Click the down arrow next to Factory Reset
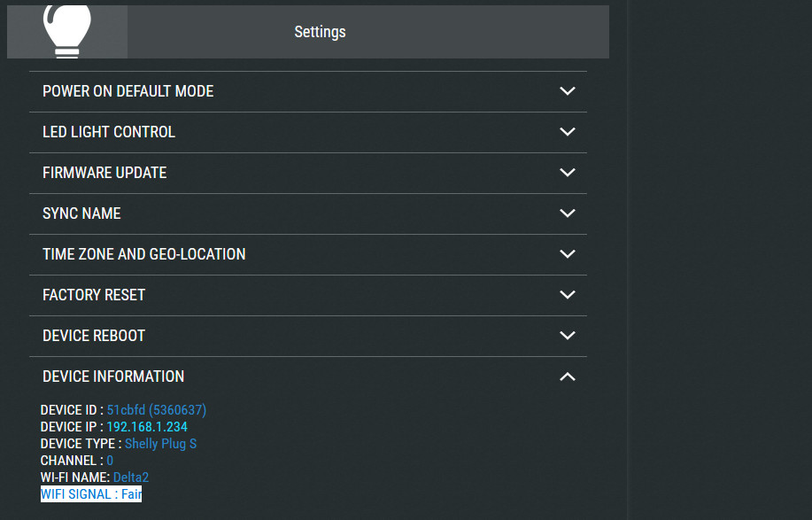The image size is (812, 520). pyautogui.click(x=568, y=295)
